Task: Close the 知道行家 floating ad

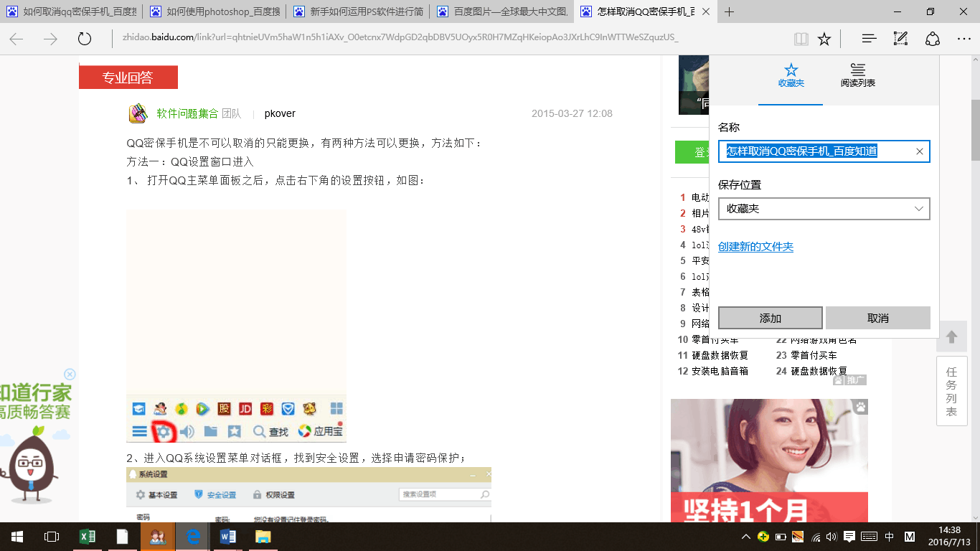Action: [70, 375]
